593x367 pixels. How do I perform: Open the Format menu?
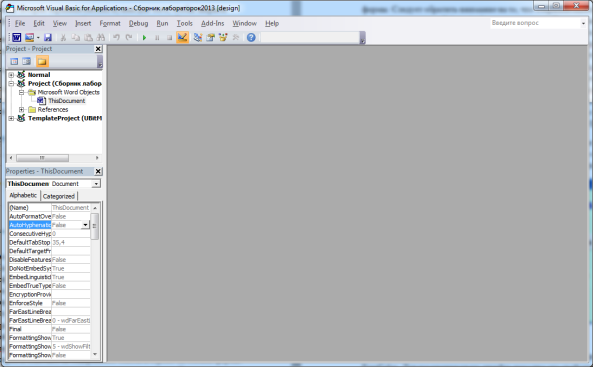[110, 23]
